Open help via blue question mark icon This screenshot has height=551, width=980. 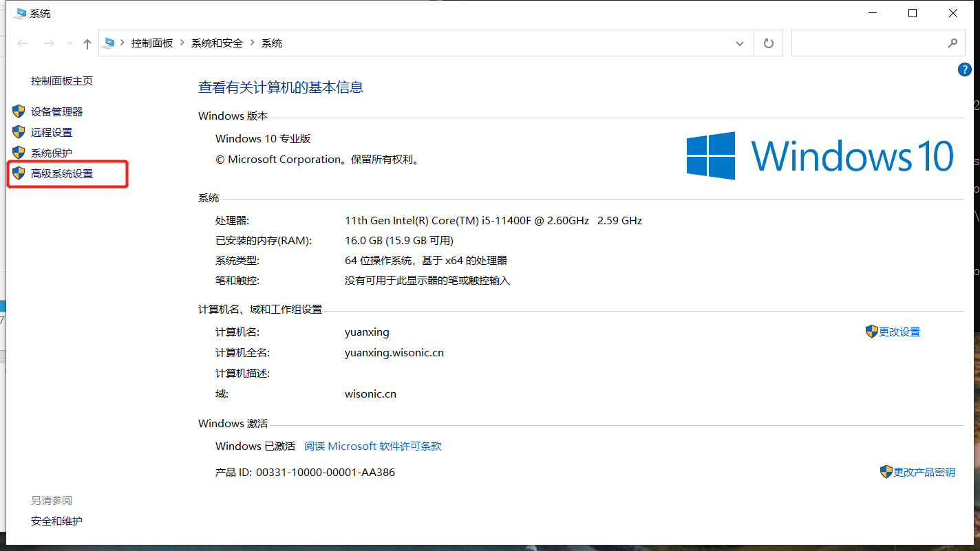click(x=965, y=69)
